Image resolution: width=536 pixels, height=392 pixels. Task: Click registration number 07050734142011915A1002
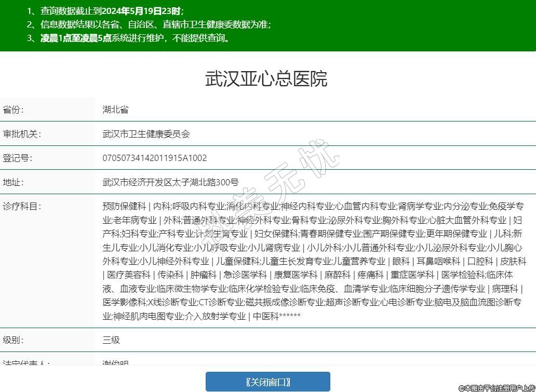155,158
